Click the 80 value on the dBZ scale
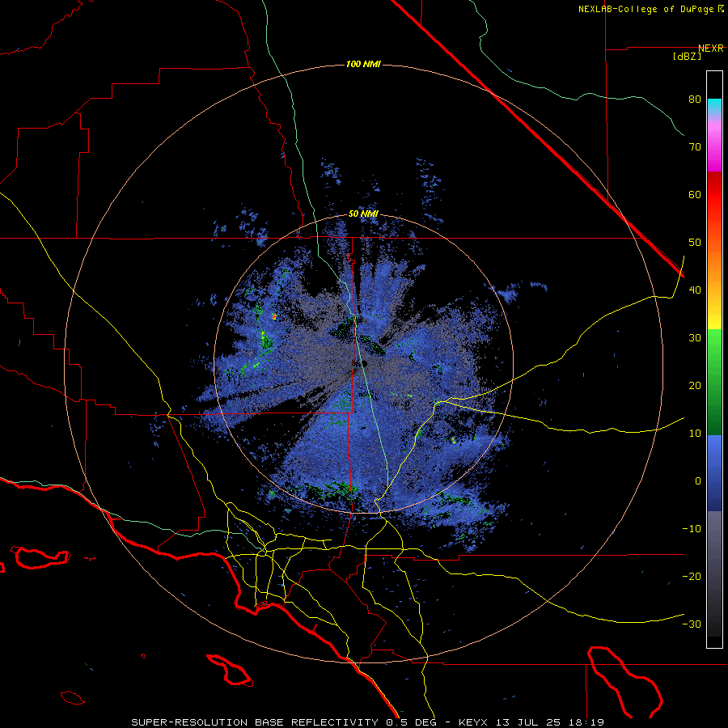The image size is (728, 728). coord(695,99)
